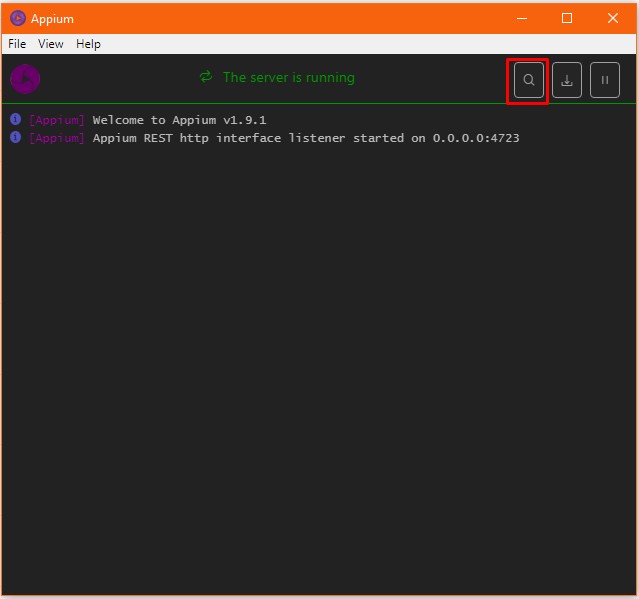Screen dimensions: 639x599
Task: Click the [Appium] tag on the listener line
Action: coord(57,138)
